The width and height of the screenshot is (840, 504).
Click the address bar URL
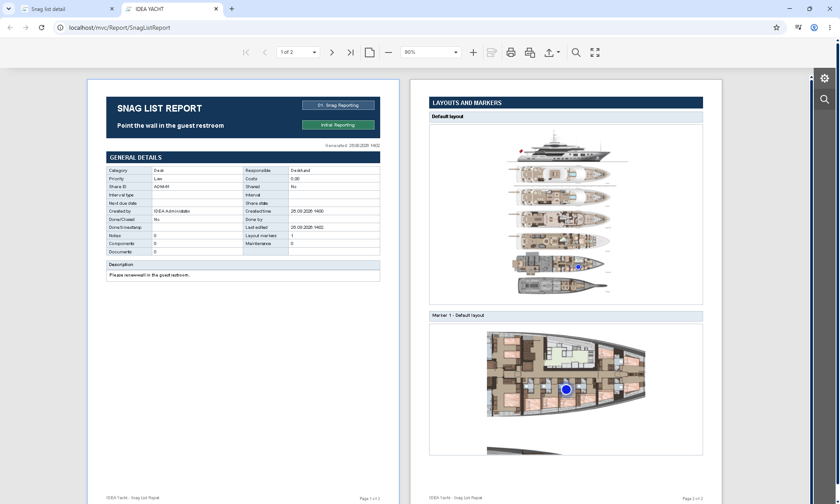pyautogui.click(x=119, y=28)
